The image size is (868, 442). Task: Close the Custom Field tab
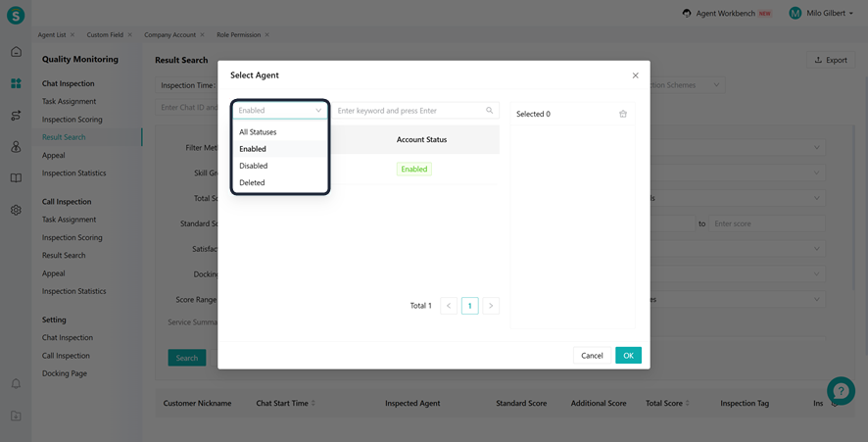coord(130,34)
